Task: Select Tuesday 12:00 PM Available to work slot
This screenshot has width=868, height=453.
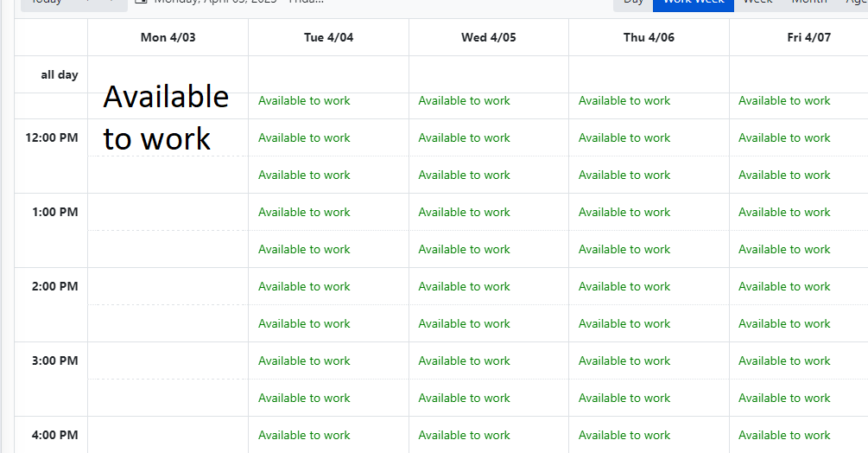Action: click(x=304, y=137)
